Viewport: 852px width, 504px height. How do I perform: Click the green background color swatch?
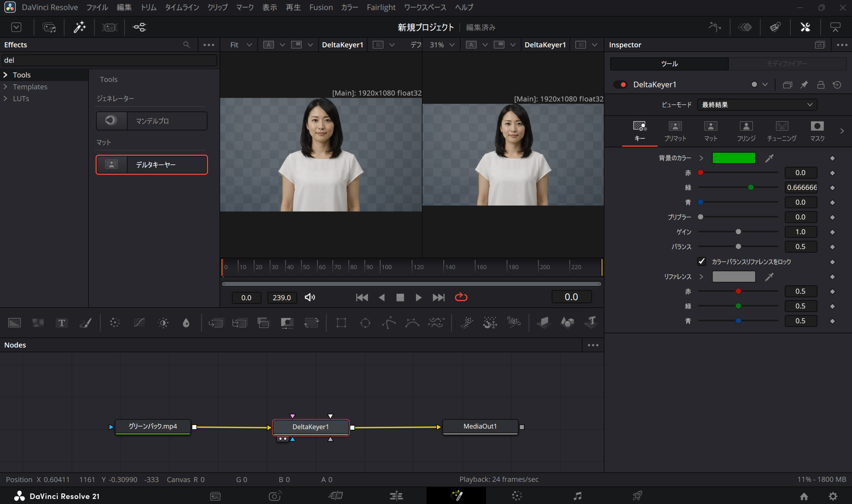734,158
